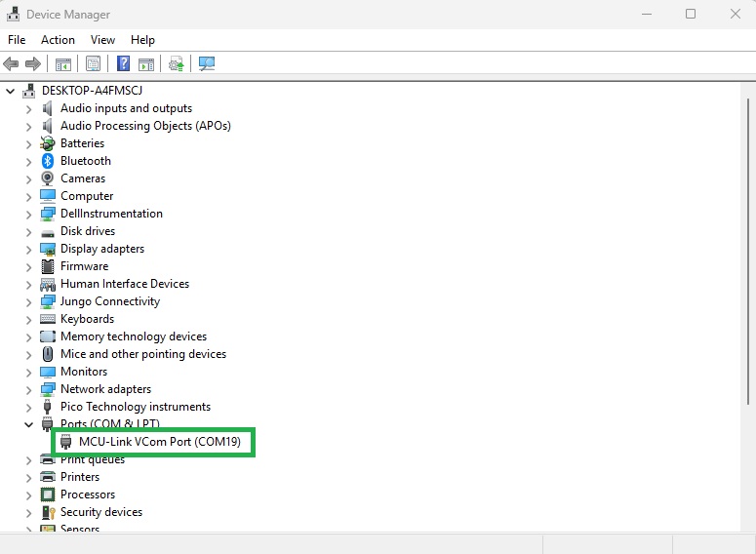756x554 pixels.
Task: Select the Ports (COM & LPT) label
Action: [110, 423]
